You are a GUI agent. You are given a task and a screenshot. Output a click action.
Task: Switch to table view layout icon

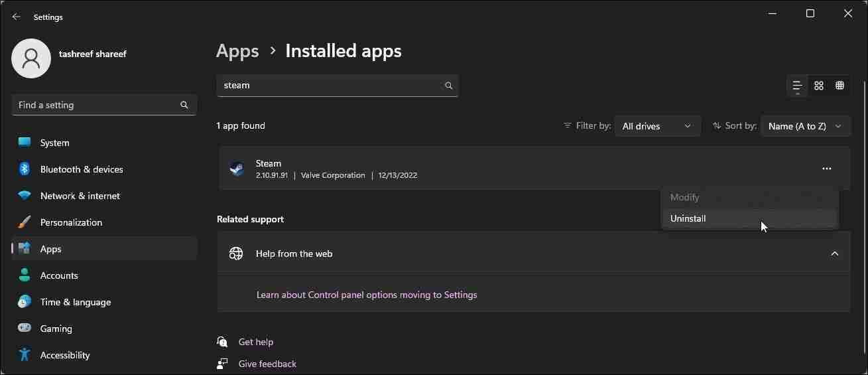click(x=840, y=86)
